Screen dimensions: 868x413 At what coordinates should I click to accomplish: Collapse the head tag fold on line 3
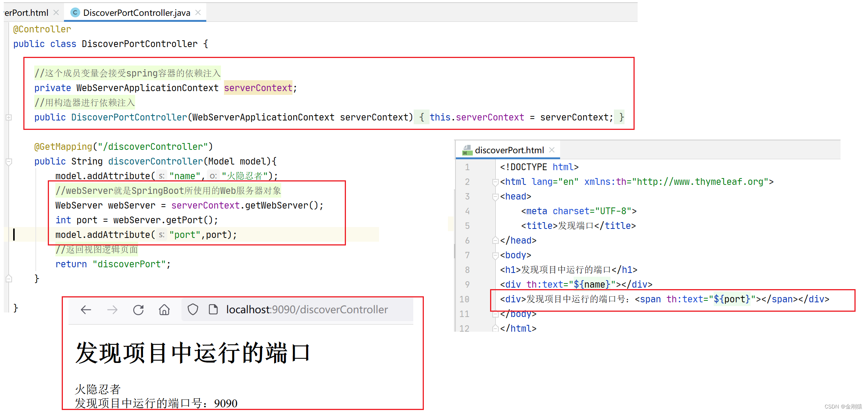[x=495, y=197]
